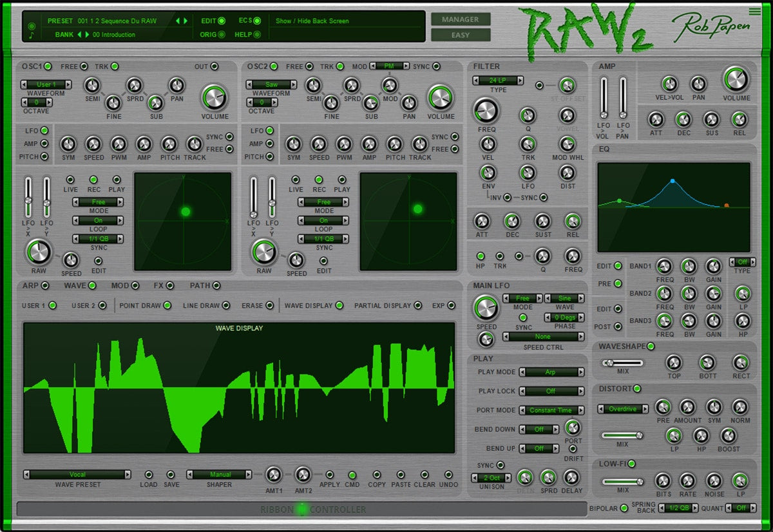
Task: Toggle the OSC1 OUT switch
Action: [x=214, y=66]
